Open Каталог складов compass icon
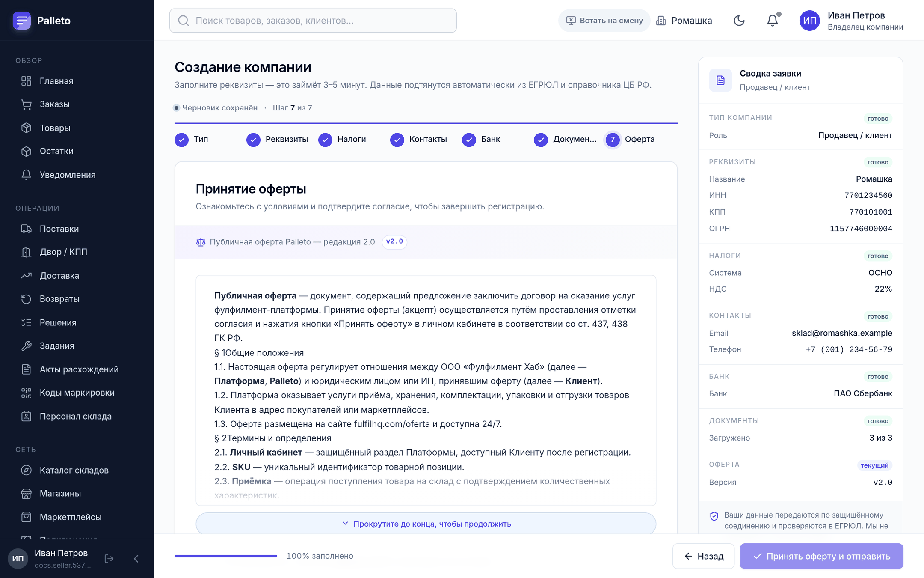 [x=27, y=470]
